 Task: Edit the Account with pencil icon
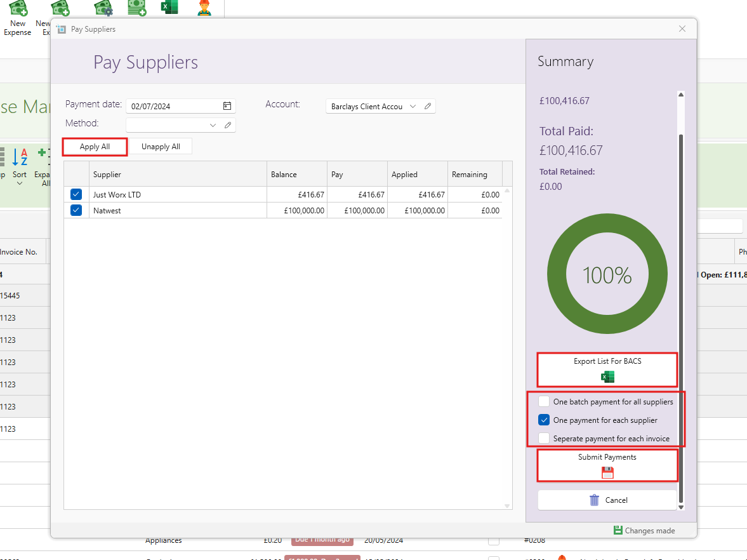pyautogui.click(x=428, y=106)
